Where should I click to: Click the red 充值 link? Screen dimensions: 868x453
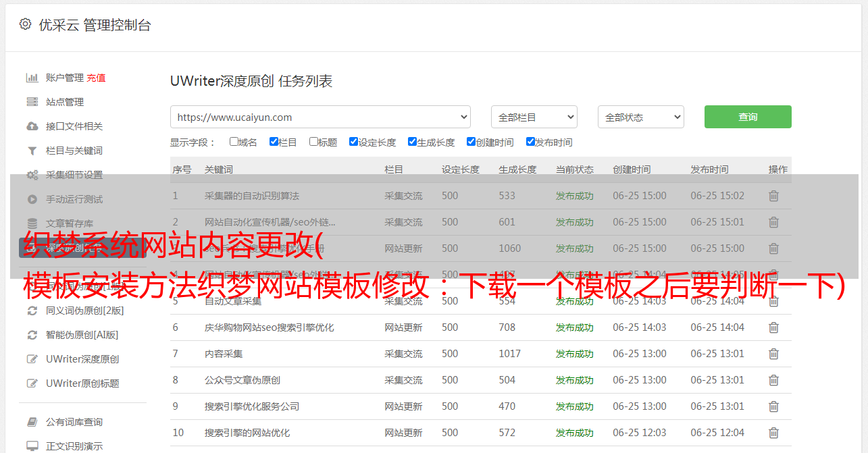(x=96, y=78)
